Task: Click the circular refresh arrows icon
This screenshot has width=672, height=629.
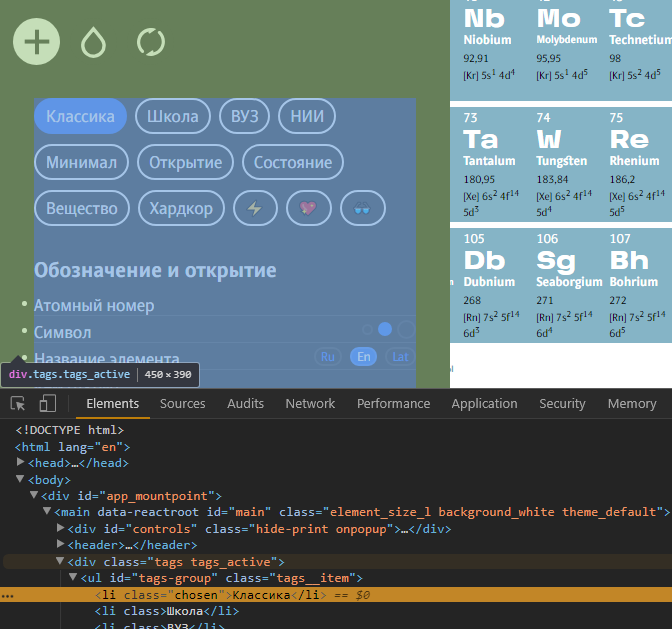Action: click(x=150, y=42)
